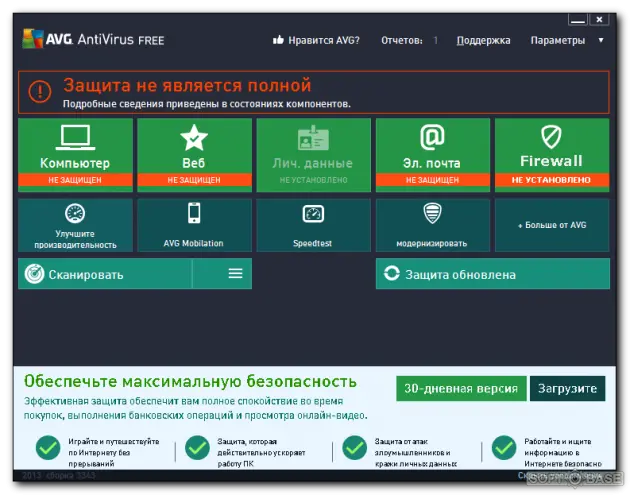Click Улучшите производительность speedometer tile

coord(75,224)
